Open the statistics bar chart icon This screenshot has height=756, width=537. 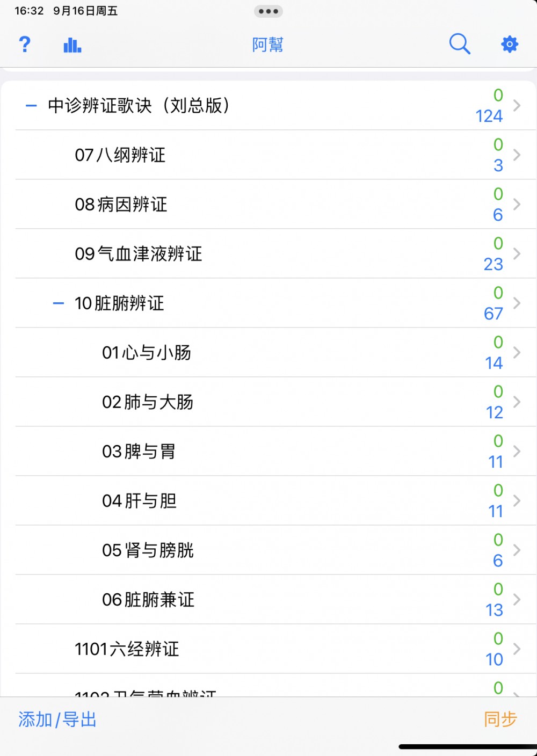tap(72, 45)
